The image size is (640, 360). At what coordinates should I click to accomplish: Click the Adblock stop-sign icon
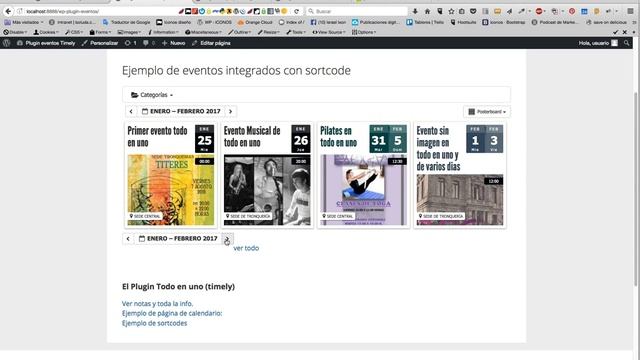click(x=539, y=11)
